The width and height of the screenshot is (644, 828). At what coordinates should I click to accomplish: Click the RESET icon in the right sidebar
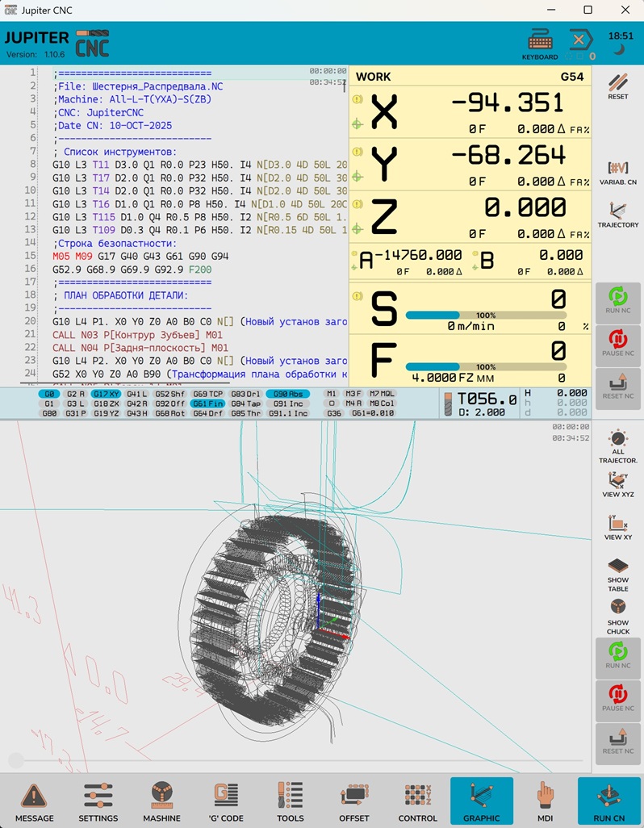tap(618, 86)
